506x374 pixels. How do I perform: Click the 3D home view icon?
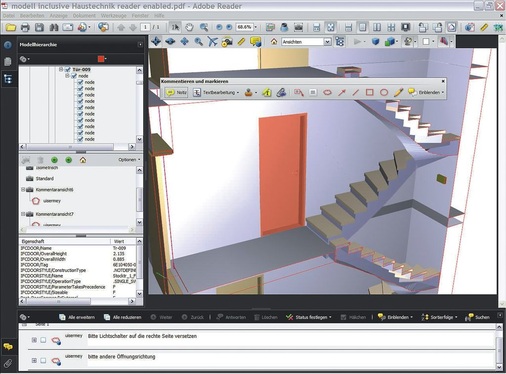(274, 42)
